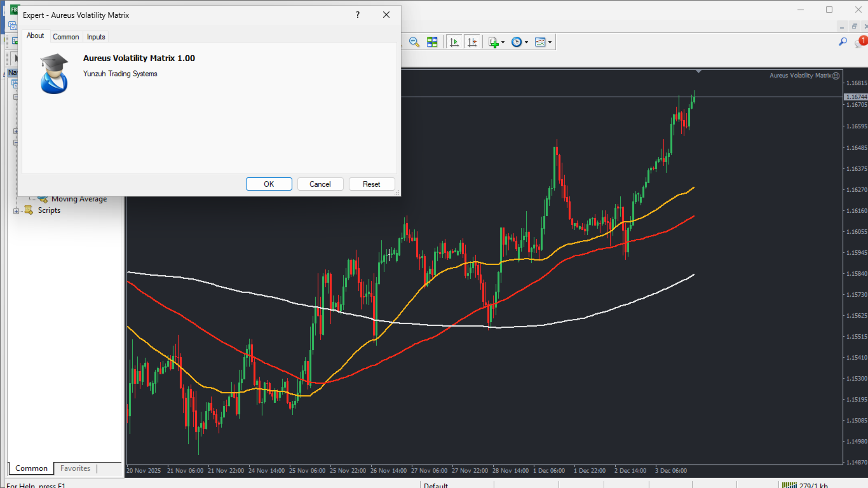Open the Favorites tab in Navigator panel

[x=76, y=468]
